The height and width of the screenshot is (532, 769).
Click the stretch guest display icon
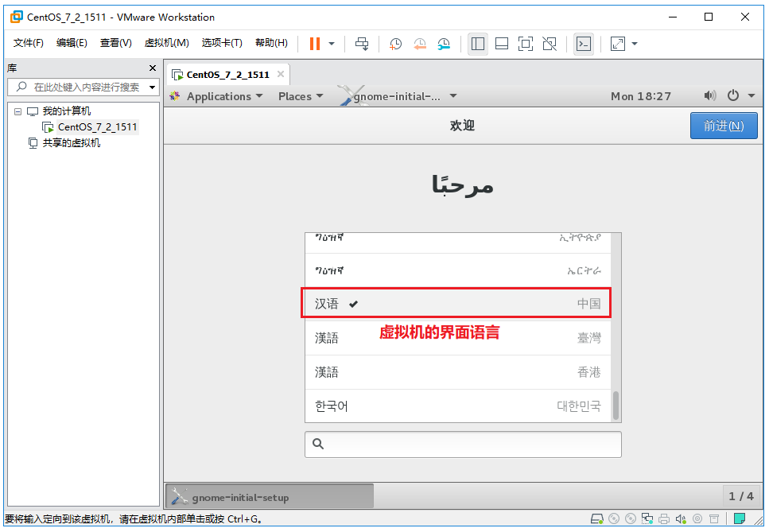[617, 44]
